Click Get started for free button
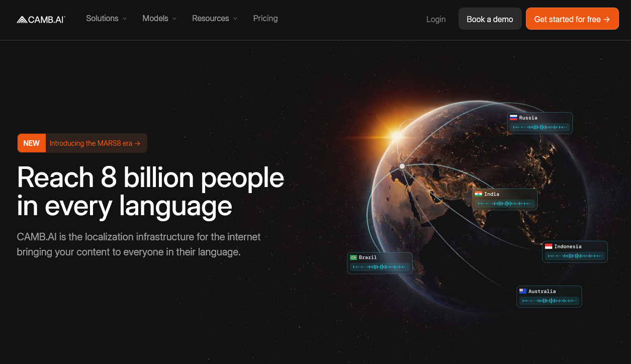 click(x=572, y=19)
